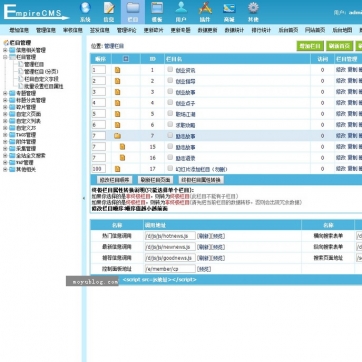Open 网站首页 in the secondary menu
Image resolution: width=362 pixels, height=362 pixels.
tap(315, 30)
